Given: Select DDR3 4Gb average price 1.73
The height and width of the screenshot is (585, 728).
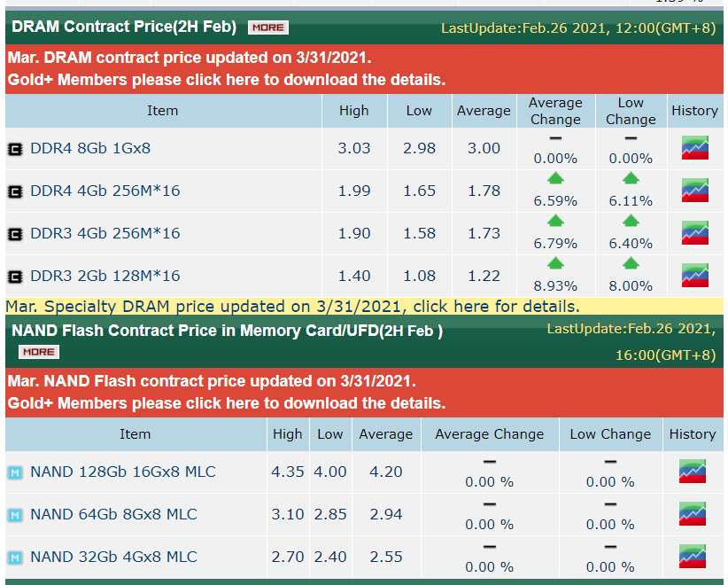Looking at the screenshot, I should (x=484, y=233).
